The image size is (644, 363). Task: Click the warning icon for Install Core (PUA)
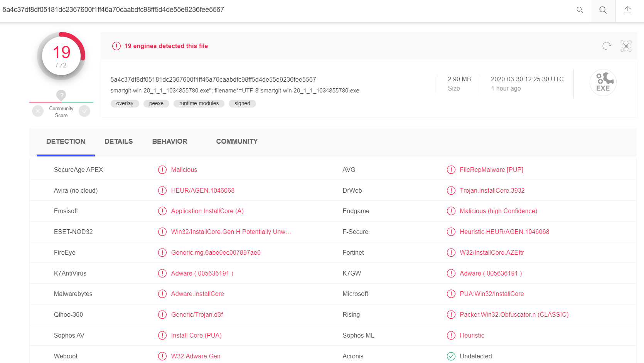[x=162, y=335]
